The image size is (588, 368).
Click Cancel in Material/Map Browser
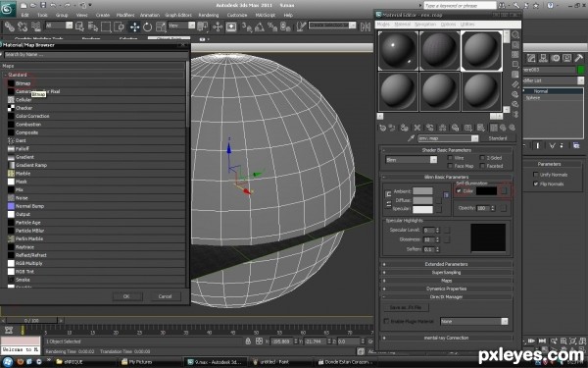pos(165,296)
